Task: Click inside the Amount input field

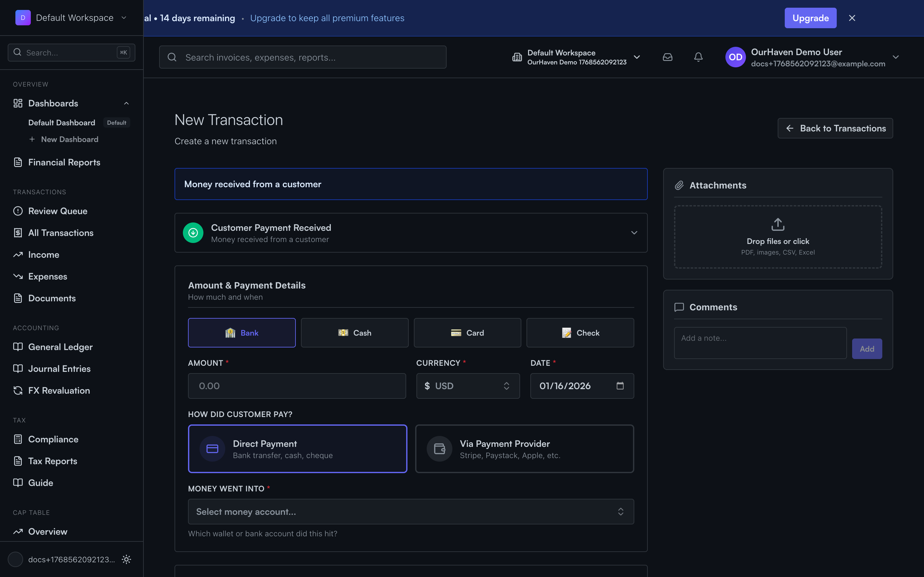Action: 297,386
